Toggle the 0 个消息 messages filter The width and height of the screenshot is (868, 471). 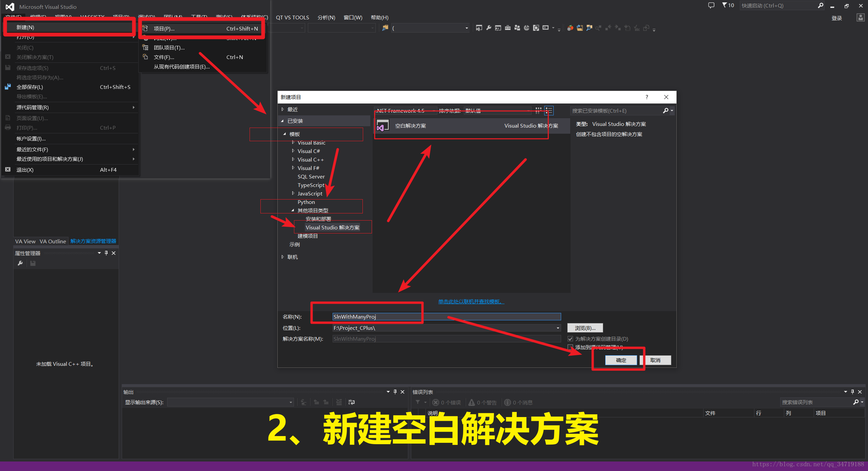(x=519, y=402)
